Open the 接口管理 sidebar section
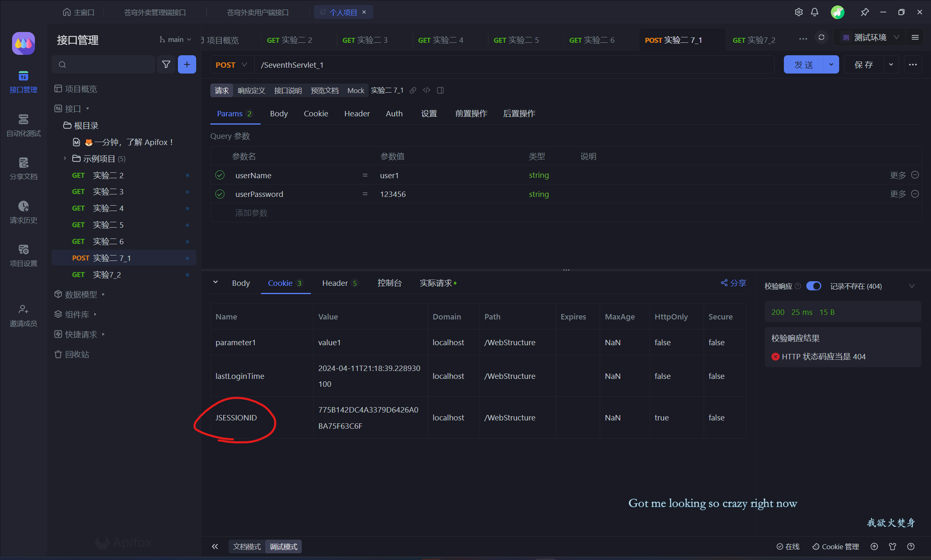The width and height of the screenshot is (931, 560). coord(23,82)
